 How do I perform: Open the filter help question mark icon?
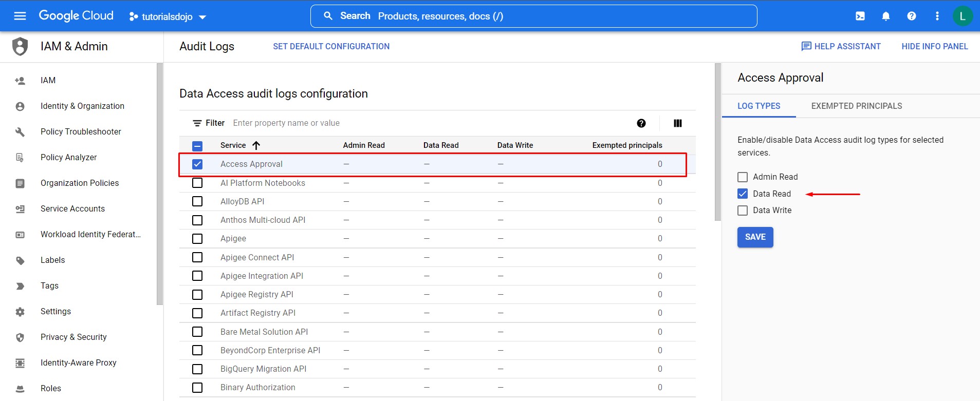point(641,123)
